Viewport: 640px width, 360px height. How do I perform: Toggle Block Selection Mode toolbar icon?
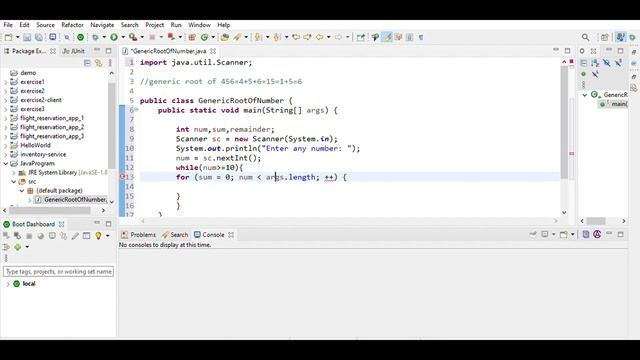tap(409, 37)
